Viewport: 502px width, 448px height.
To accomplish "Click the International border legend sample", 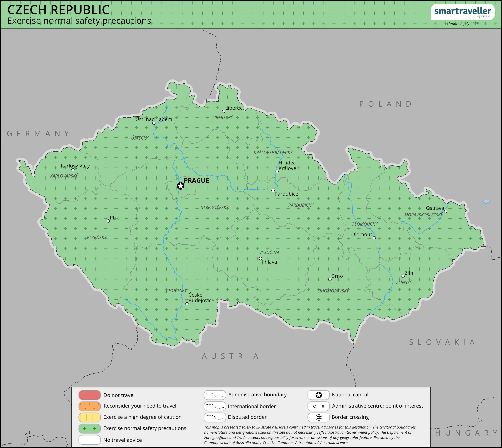I will (x=215, y=406).
